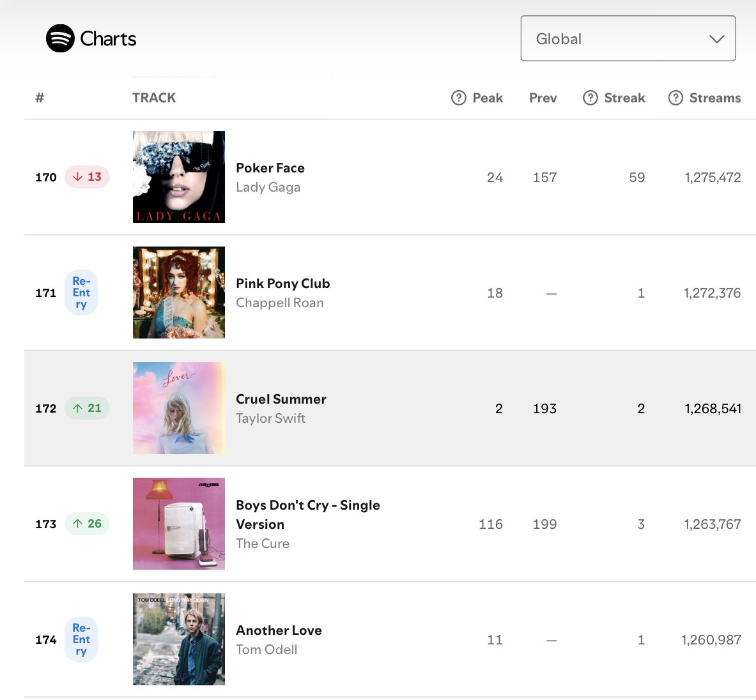The width and height of the screenshot is (756, 700).
Task: Click the Lover album cover thumbnail
Action: [179, 408]
